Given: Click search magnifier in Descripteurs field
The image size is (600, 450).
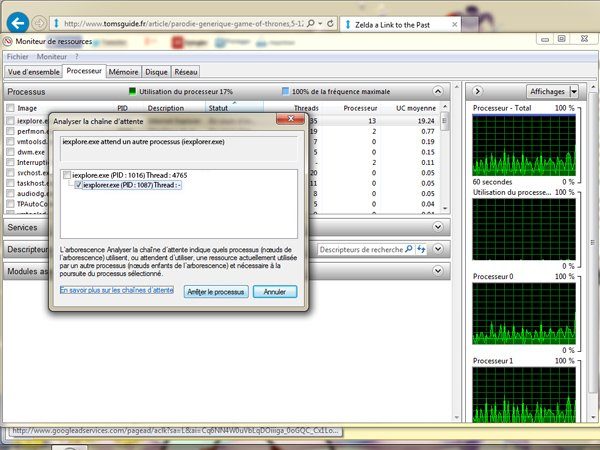Looking at the screenshot, I should (x=409, y=249).
